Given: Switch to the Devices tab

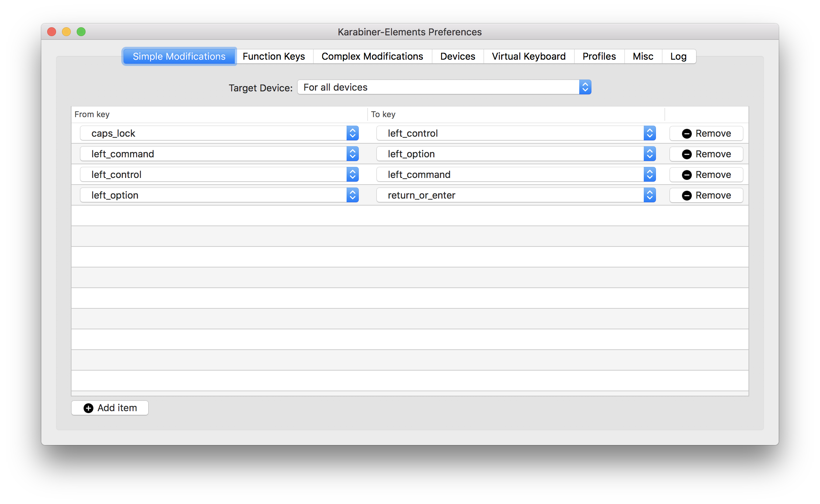Looking at the screenshot, I should (x=458, y=56).
